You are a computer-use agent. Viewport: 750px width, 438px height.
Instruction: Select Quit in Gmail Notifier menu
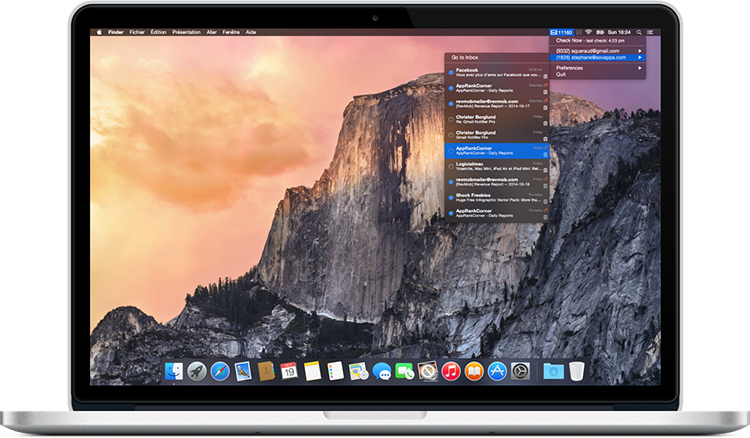tap(560, 74)
